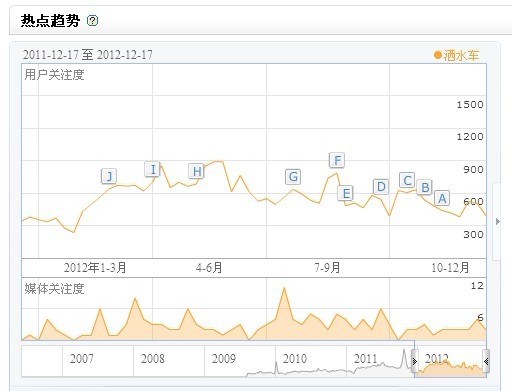Viewport: 512px width, 391px height.
Task: Click the help icon beside 热点趋势
Action: click(92, 21)
